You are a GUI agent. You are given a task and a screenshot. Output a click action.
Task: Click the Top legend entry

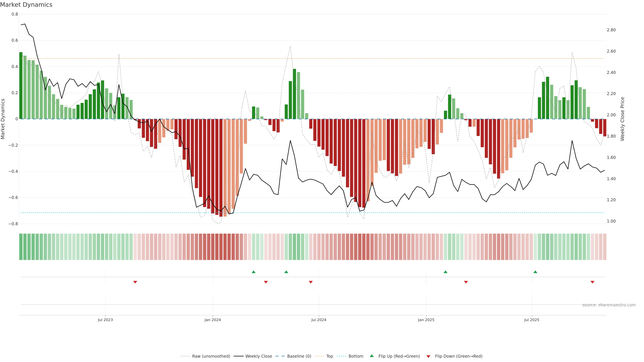point(329,356)
